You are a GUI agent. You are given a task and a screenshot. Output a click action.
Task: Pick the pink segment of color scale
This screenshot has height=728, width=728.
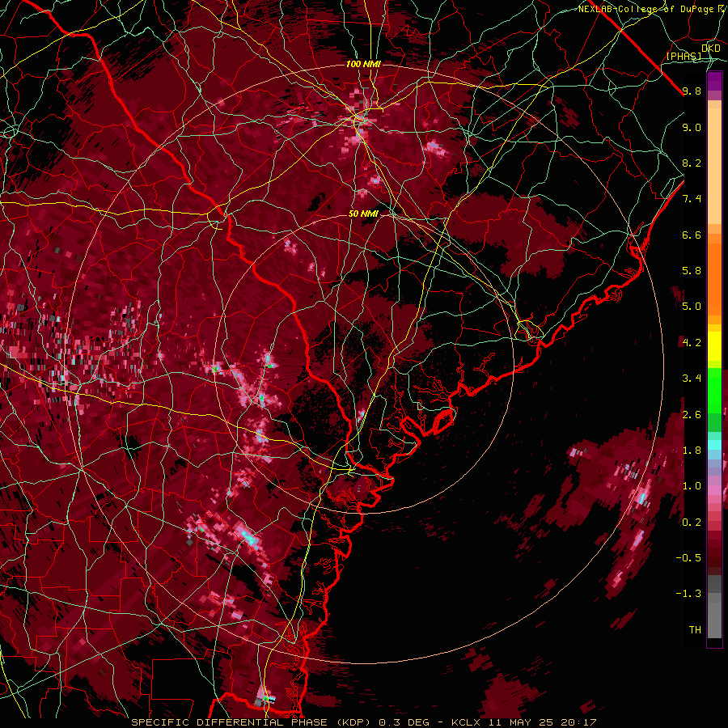pyautogui.click(x=714, y=491)
